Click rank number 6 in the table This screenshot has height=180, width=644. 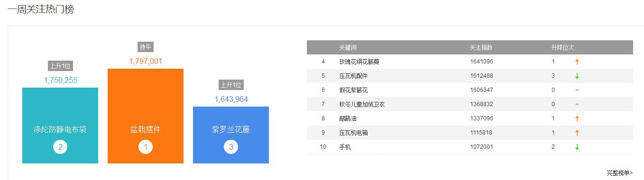point(323,90)
